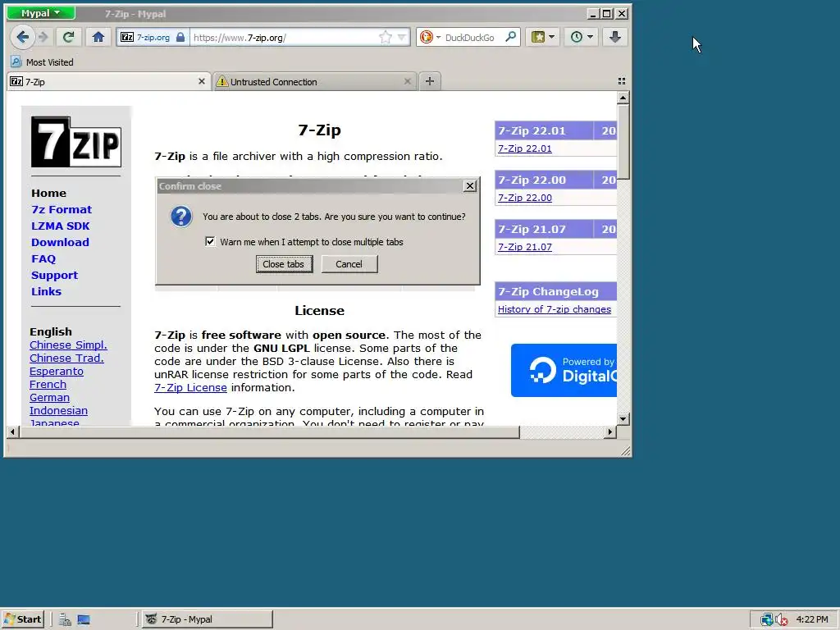Open the 7-Zip License link
840x630 pixels.
point(190,387)
